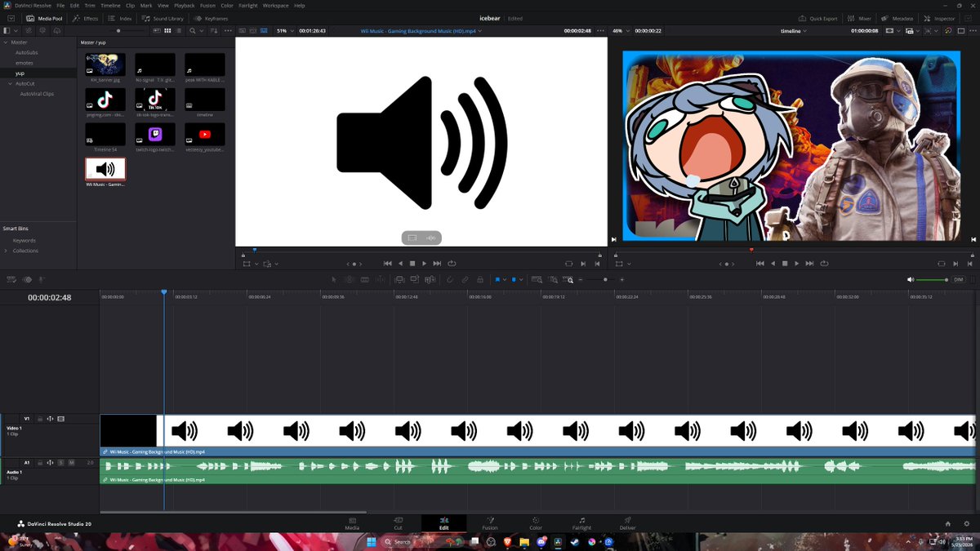Viewport: 980px width, 551px height.
Task: Select the Selection Mode arrow tool
Action: [334, 279]
